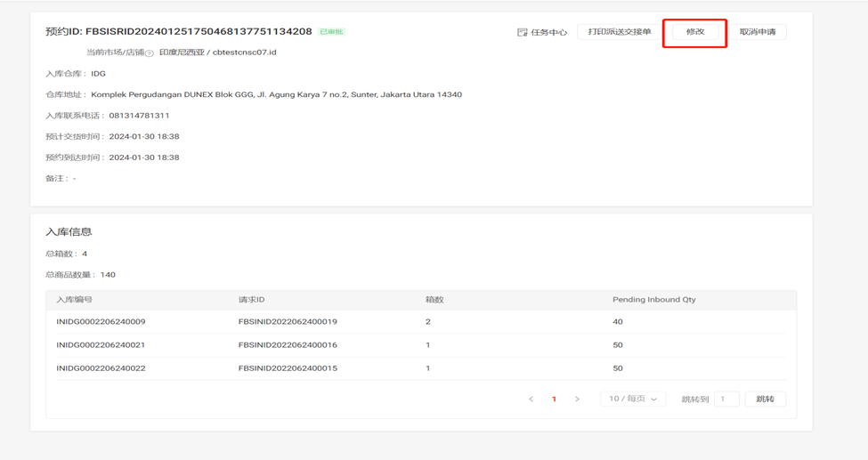This screenshot has width=868, height=460.
Task: Click inbound number INIDG0002206240021
Action: click(x=101, y=345)
